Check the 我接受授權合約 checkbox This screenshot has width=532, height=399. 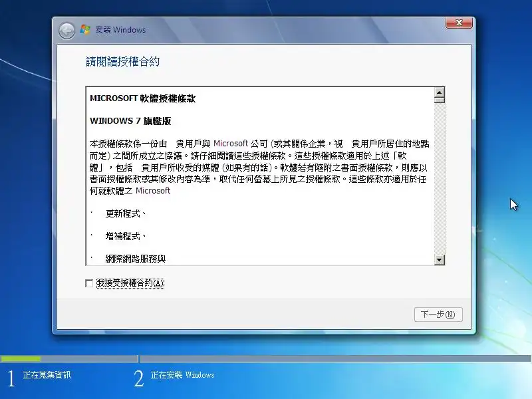coord(89,283)
